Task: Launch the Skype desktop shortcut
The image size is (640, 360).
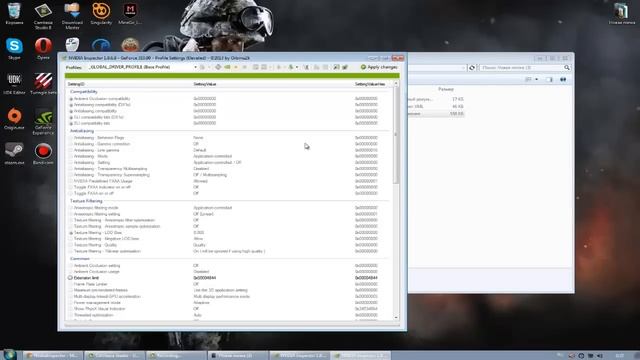Action: pyautogui.click(x=14, y=49)
